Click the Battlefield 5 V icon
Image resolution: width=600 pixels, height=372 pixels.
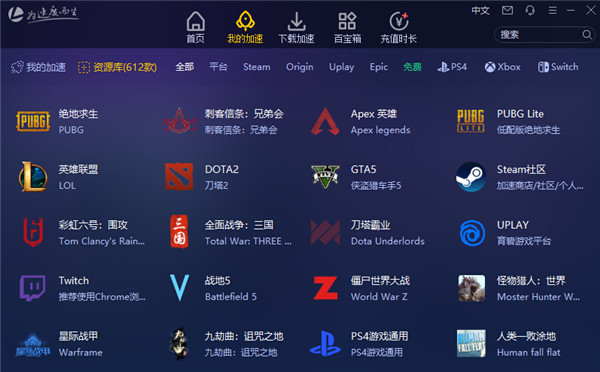click(179, 288)
